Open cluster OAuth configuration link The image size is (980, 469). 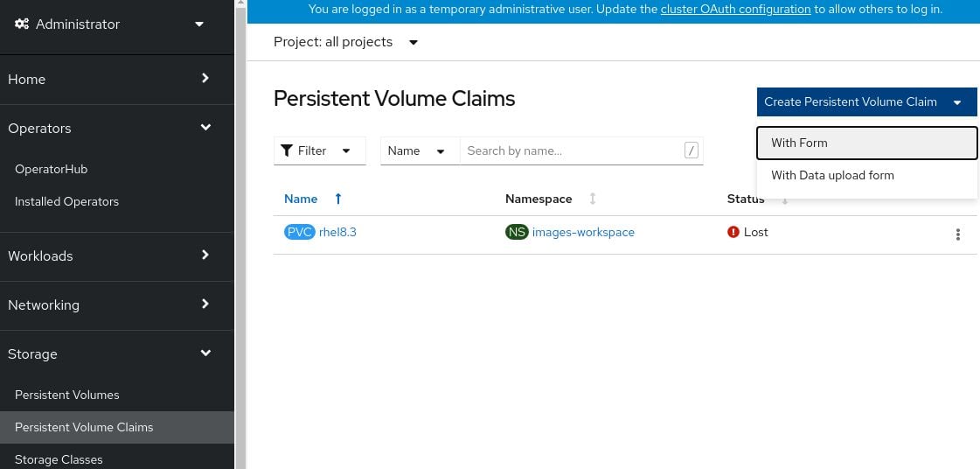pyautogui.click(x=735, y=9)
